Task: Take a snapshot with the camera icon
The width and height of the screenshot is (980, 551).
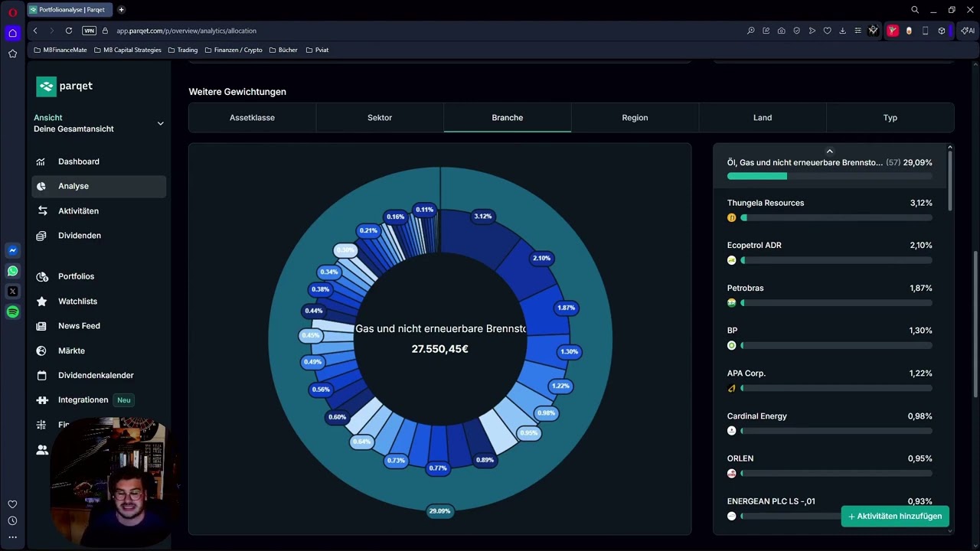Action: 781,31
